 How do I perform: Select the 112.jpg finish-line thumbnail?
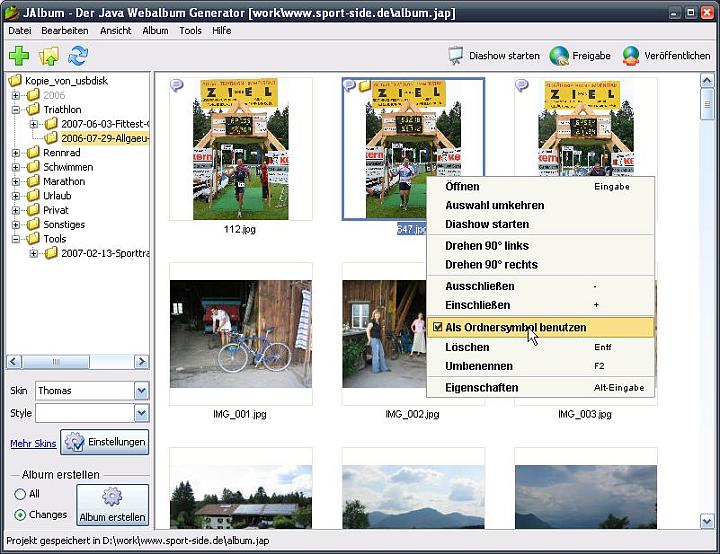(241, 149)
